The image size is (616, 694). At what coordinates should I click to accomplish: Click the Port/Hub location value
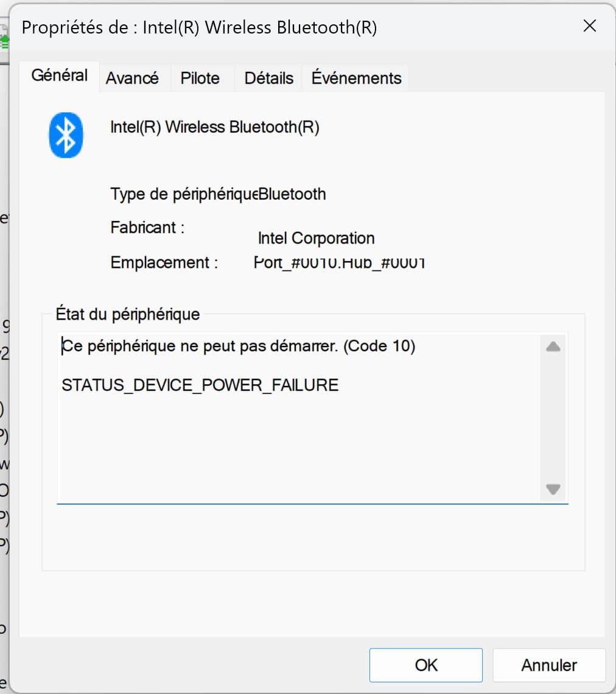(x=338, y=263)
